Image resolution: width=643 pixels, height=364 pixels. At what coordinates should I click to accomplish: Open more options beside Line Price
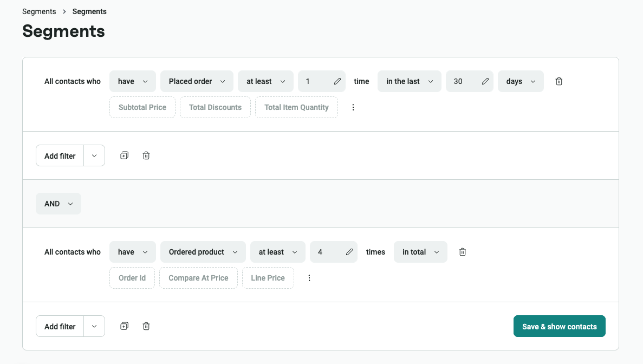pyautogui.click(x=309, y=278)
